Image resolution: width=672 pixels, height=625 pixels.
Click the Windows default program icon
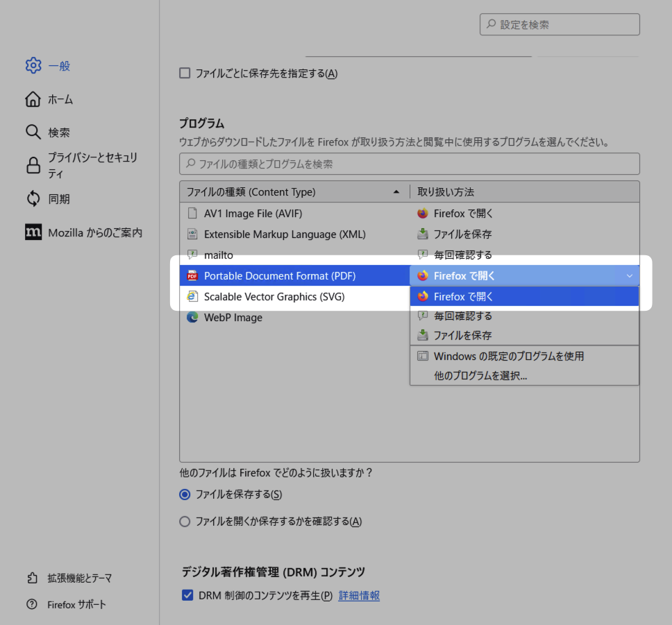click(423, 356)
